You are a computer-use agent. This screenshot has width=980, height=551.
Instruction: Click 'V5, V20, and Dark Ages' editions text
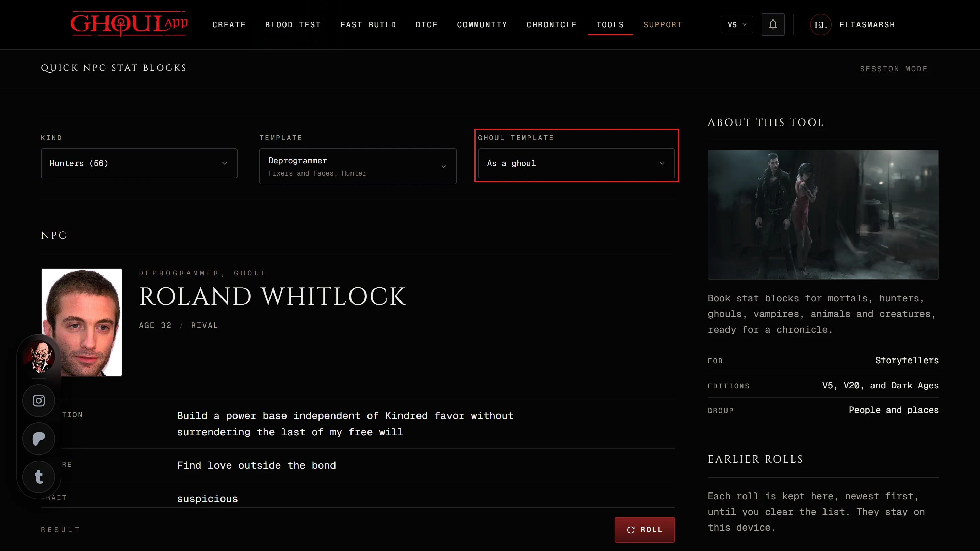point(880,385)
